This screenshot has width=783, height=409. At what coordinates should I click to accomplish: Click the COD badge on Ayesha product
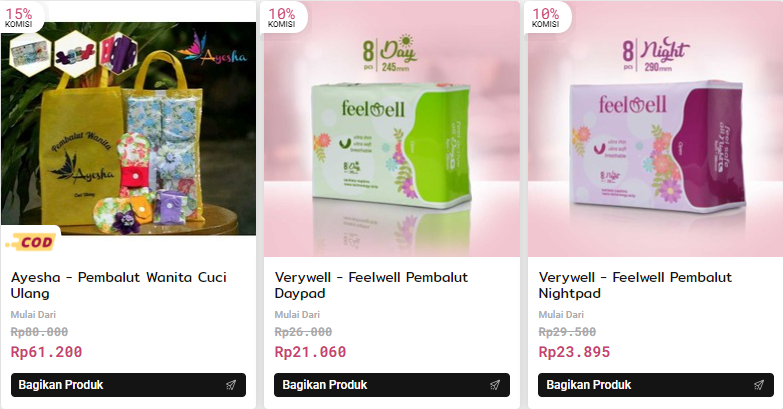30,242
